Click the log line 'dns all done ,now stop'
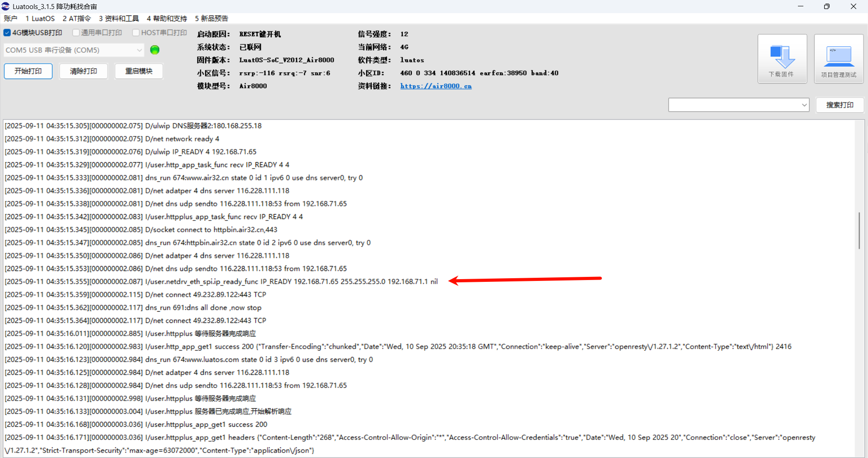This screenshot has width=868, height=458. (133, 308)
